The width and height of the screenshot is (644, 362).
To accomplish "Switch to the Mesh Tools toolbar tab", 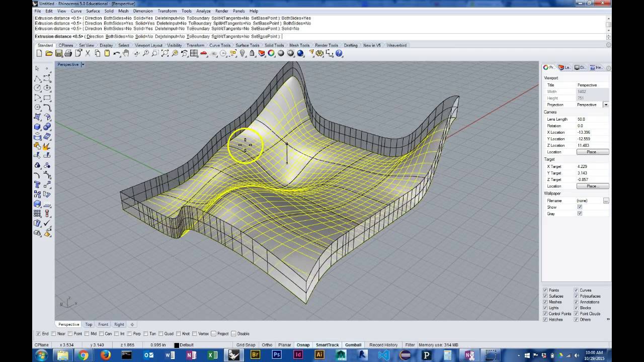I will click(299, 45).
